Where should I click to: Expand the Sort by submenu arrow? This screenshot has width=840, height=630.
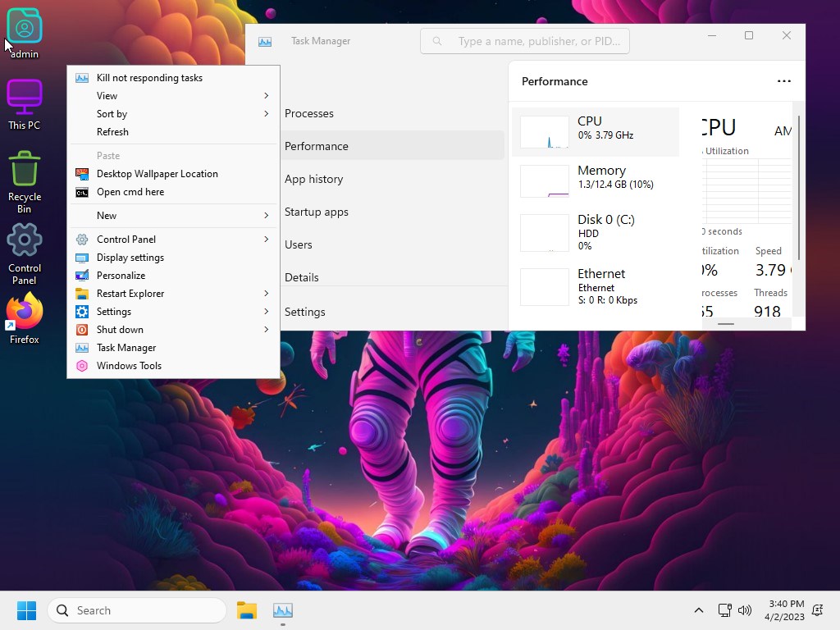(x=267, y=113)
